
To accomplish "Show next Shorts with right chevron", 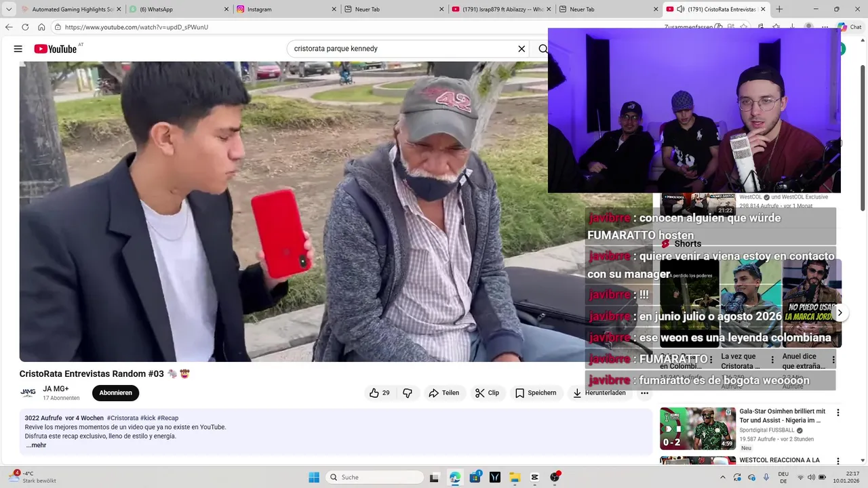I will [x=840, y=312].
